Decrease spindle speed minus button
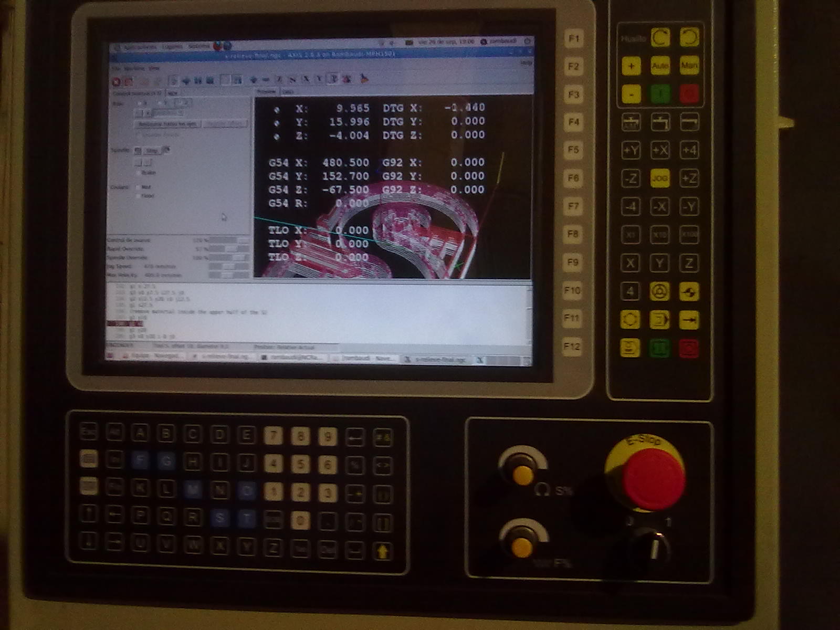This screenshot has width=840, height=630. click(x=138, y=163)
